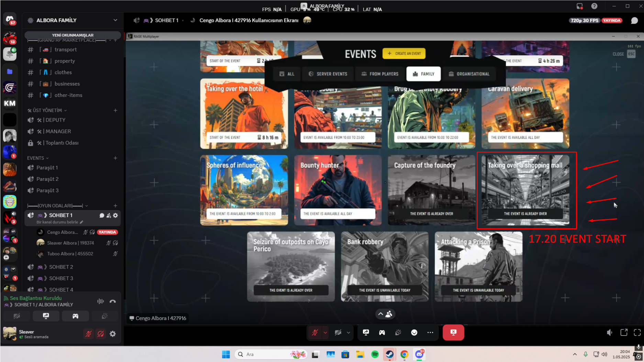Pop out the stream window
This screenshot has height=362, width=644.
(624, 332)
